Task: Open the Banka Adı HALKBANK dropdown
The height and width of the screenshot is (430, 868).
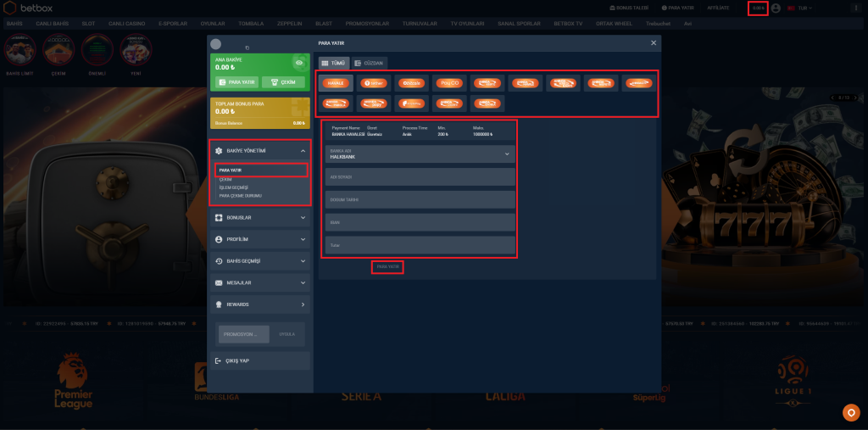Action: pyautogui.click(x=420, y=154)
